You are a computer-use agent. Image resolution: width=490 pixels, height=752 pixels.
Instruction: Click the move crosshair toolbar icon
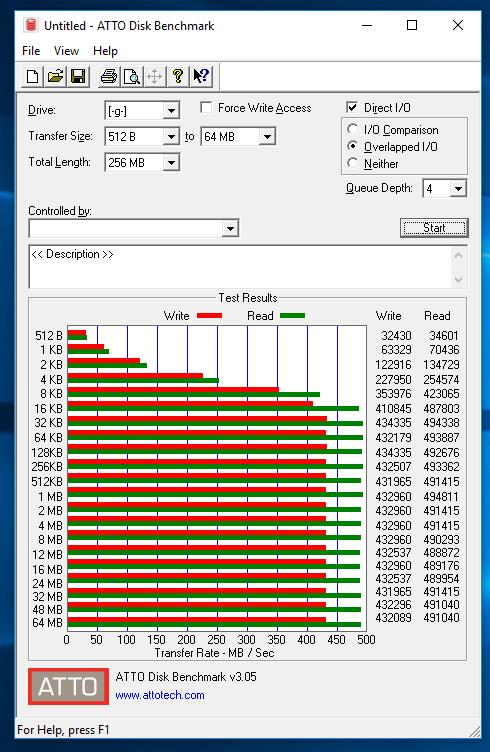point(154,77)
